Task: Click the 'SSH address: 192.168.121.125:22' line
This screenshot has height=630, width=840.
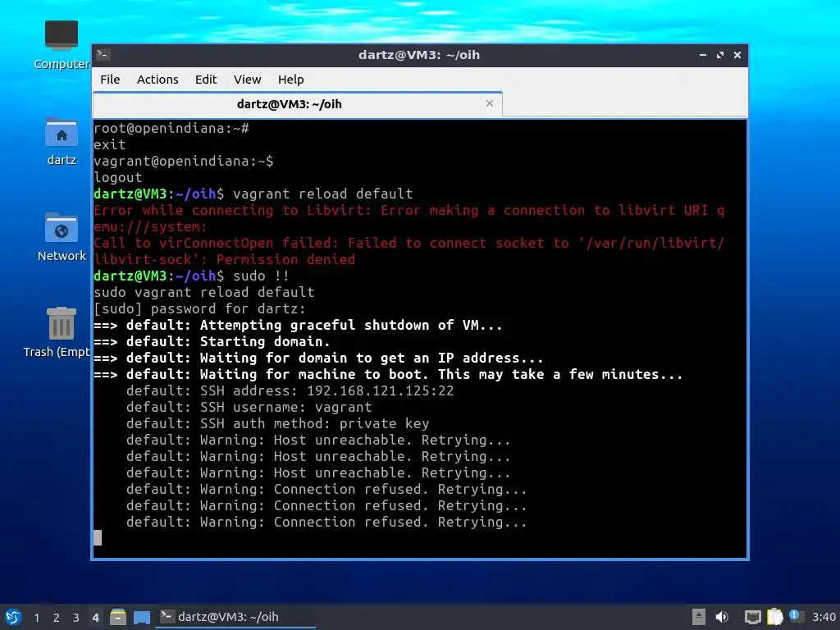Action: pos(290,390)
